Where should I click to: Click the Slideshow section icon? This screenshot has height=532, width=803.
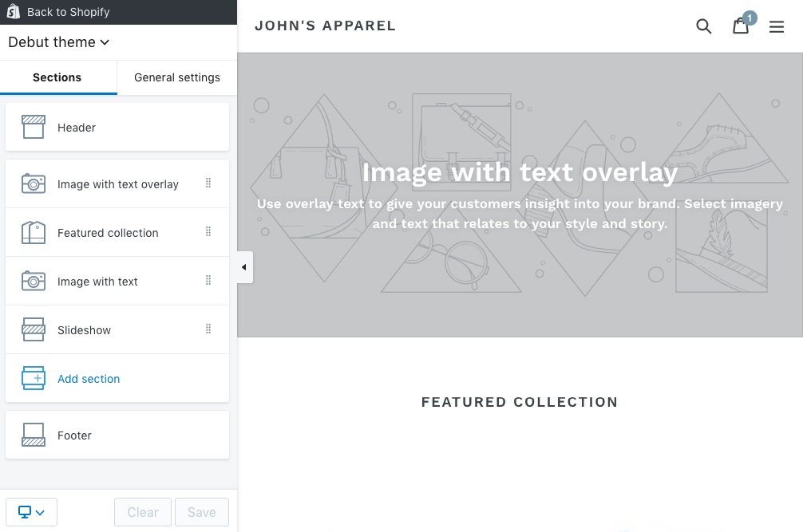coord(33,329)
